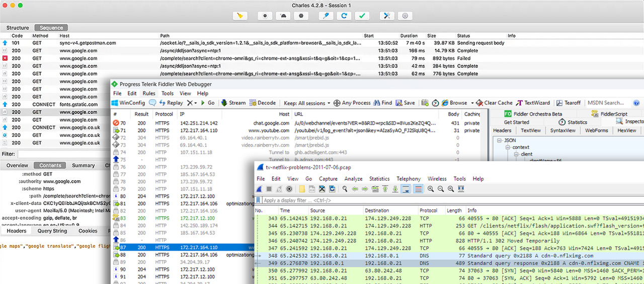Click Wireshark start capture shark fin icon
Screen dimensions: 644x284
[x=260, y=189]
